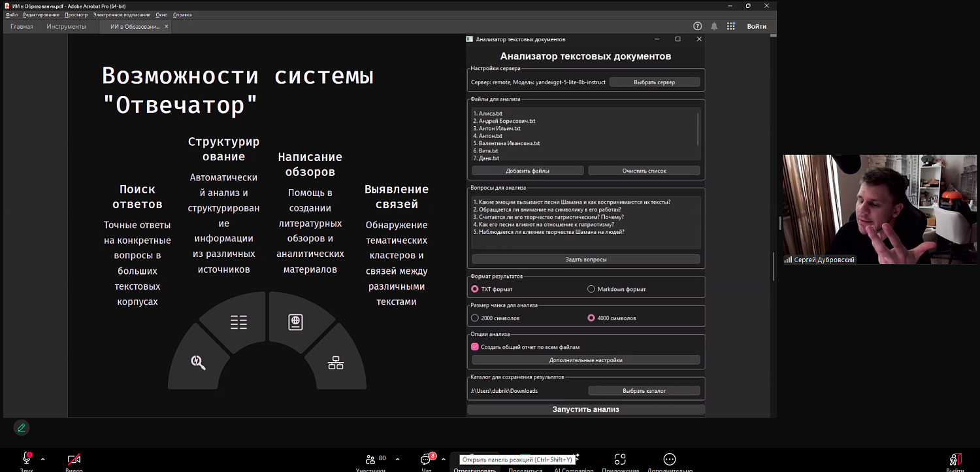
Task: Click Запустить анализ to start analysis
Action: [x=585, y=409]
